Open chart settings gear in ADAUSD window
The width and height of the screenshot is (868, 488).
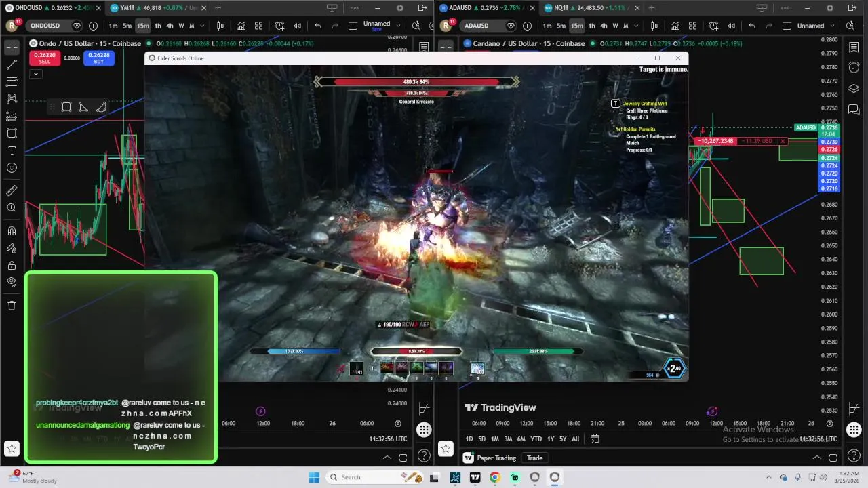point(830,424)
